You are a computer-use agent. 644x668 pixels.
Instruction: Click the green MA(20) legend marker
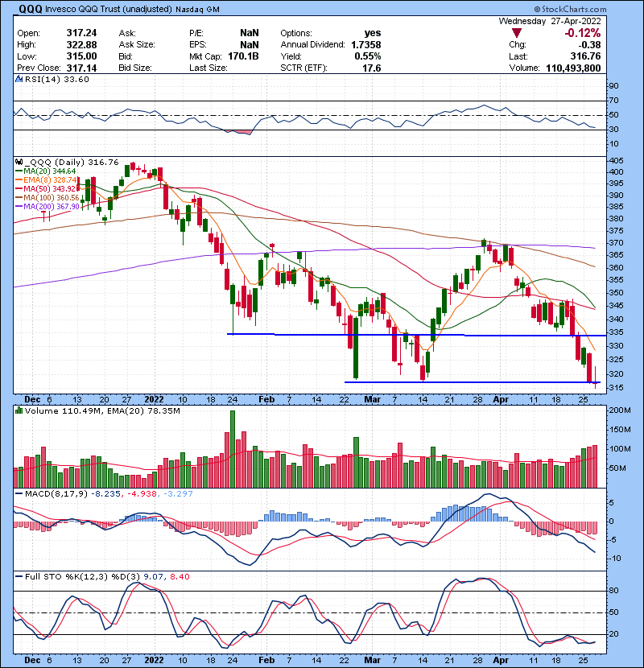(18, 171)
